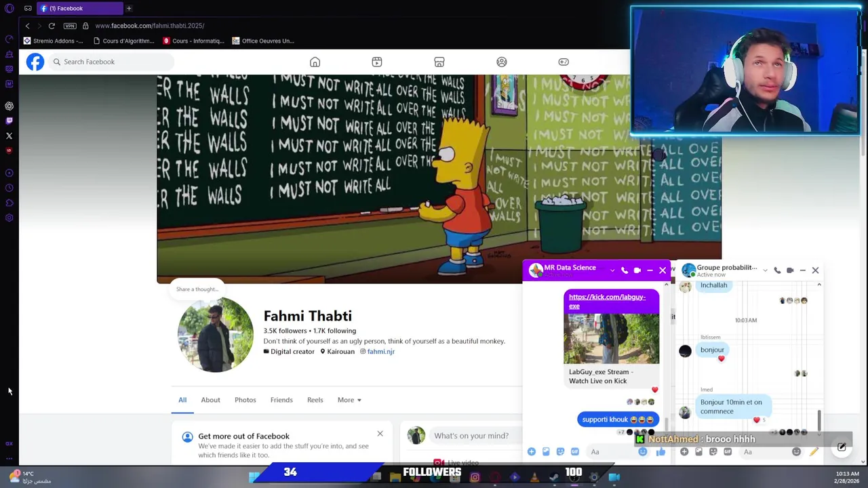868x488 pixels.
Task: Open the Home feed icon
Action: pyautogui.click(x=315, y=62)
